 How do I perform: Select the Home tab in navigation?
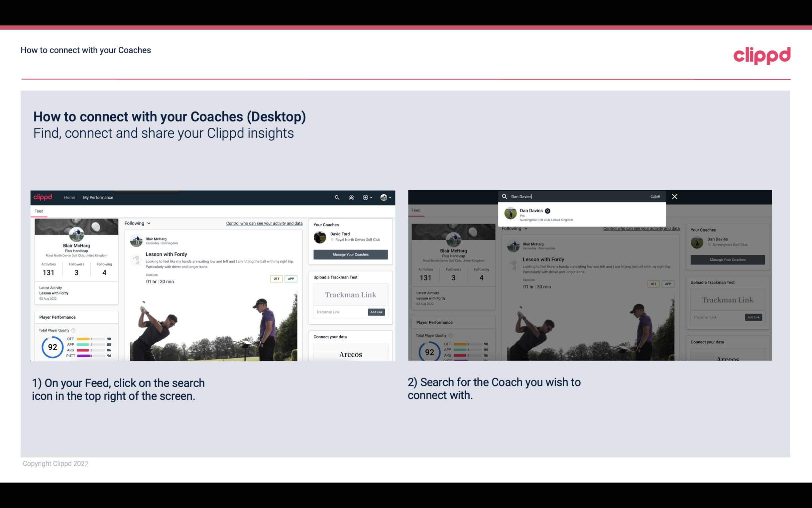(69, 197)
